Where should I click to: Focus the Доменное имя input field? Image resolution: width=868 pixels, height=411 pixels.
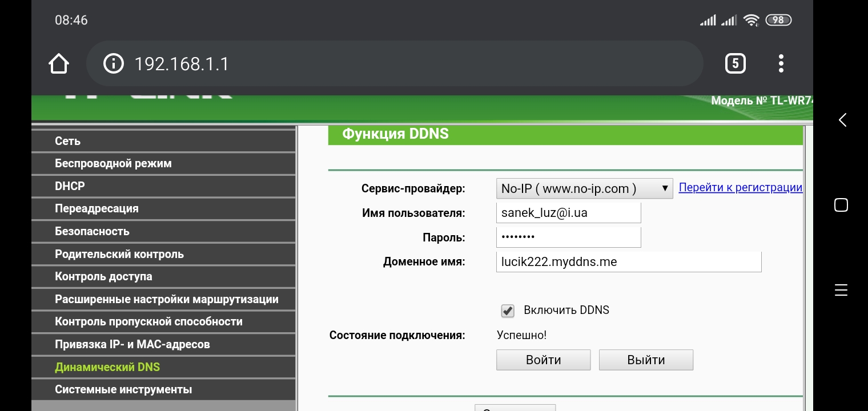click(628, 262)
